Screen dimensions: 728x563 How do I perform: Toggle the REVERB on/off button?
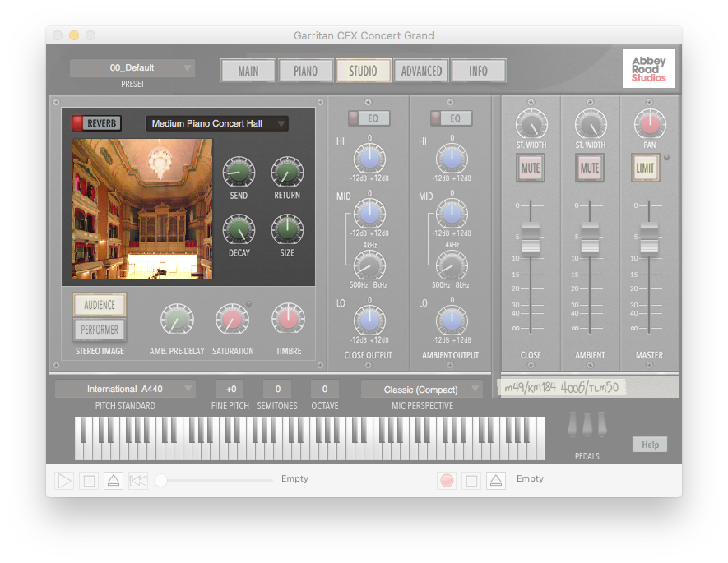pyautogui.click(x=96, y=123)
